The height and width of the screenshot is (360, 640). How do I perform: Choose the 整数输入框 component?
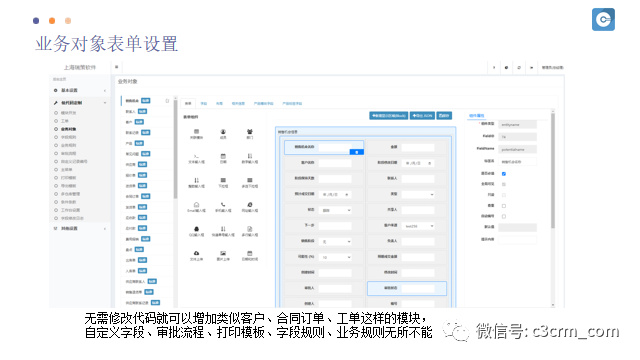[x=196, y=182]
